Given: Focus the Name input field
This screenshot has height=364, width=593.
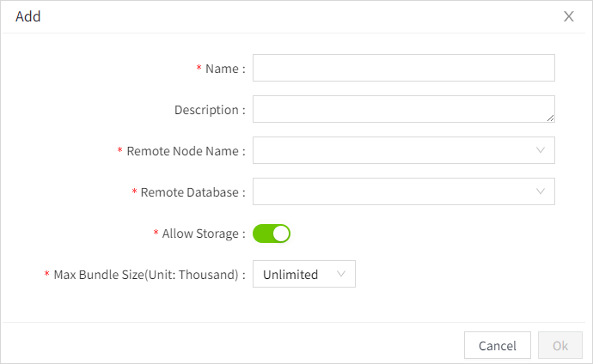Looking at the screenshot, I should pyautogui.click(x=403, y=68).
